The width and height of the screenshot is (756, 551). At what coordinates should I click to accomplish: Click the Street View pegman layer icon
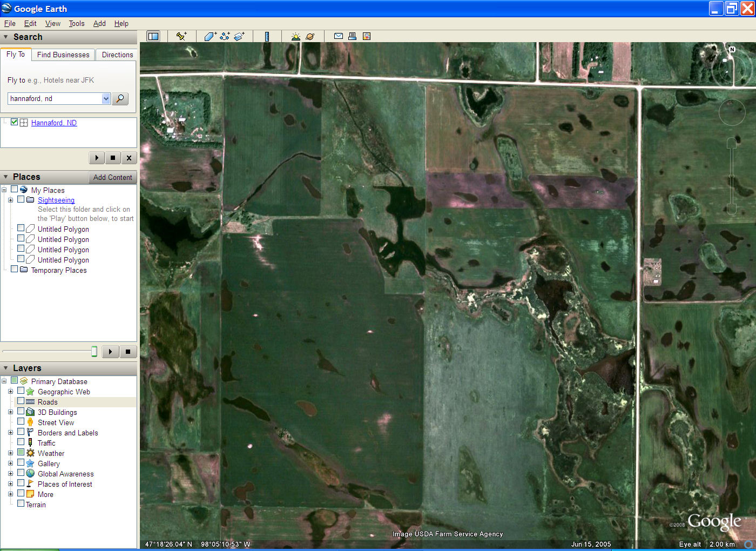tap(30, 422)
